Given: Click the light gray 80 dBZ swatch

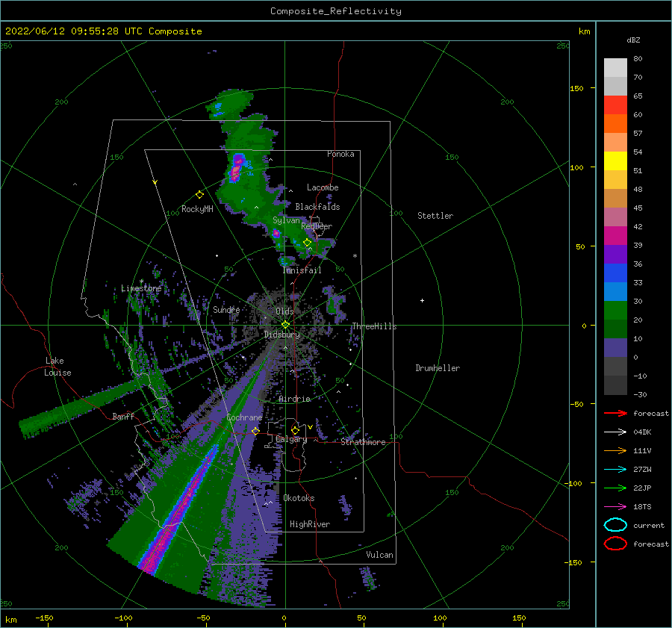Looking at the screenshot, I should tap(615, 67).
